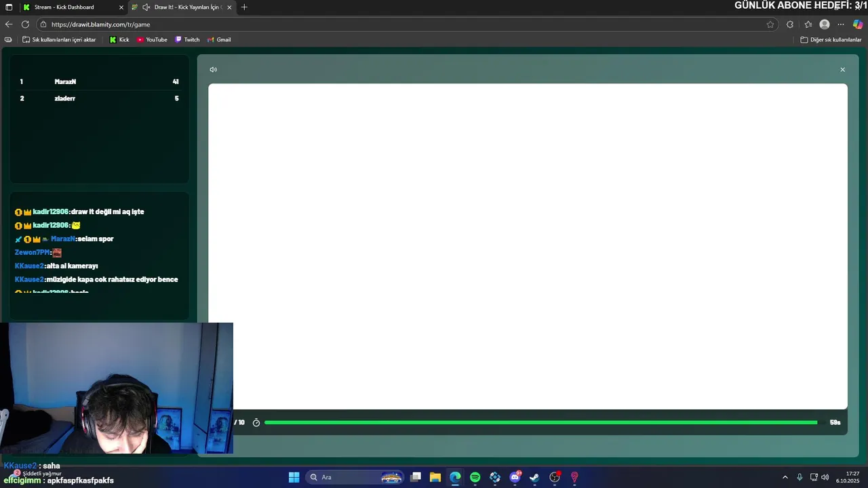
Task: Select MarazN leaderboard row
Action: [x=99, y=81]
